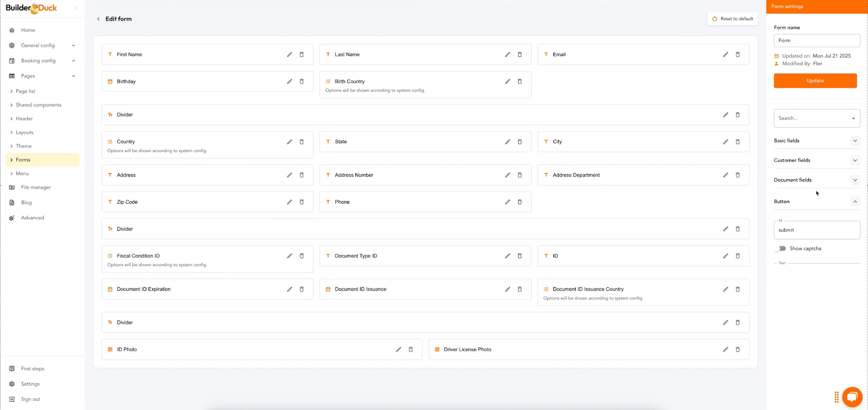Image resolution: width=868 pixels, height=410 pixels.
Task: Open File manager from the sidebar
Action: pos(36,187)
